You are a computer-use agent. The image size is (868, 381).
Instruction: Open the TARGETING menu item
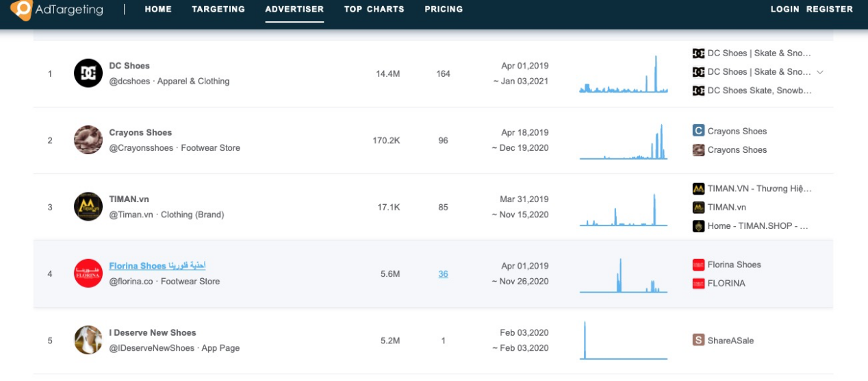tap(218, 10)
